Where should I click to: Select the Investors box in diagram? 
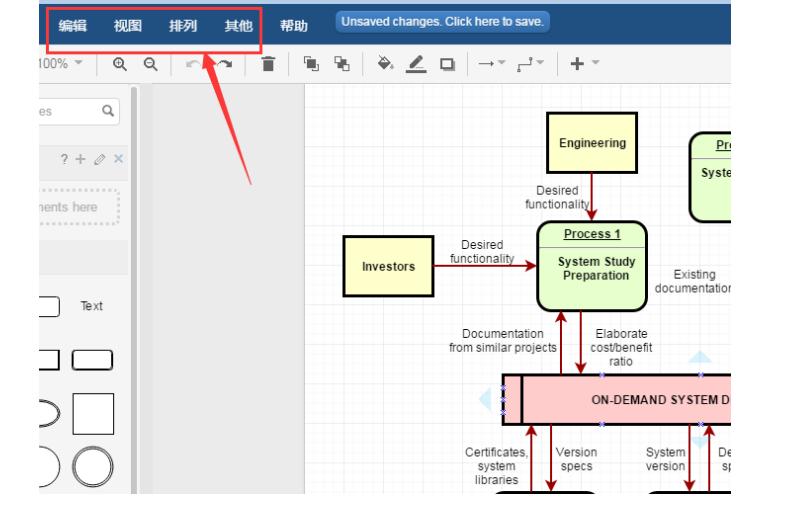click(x=388, y=266)
